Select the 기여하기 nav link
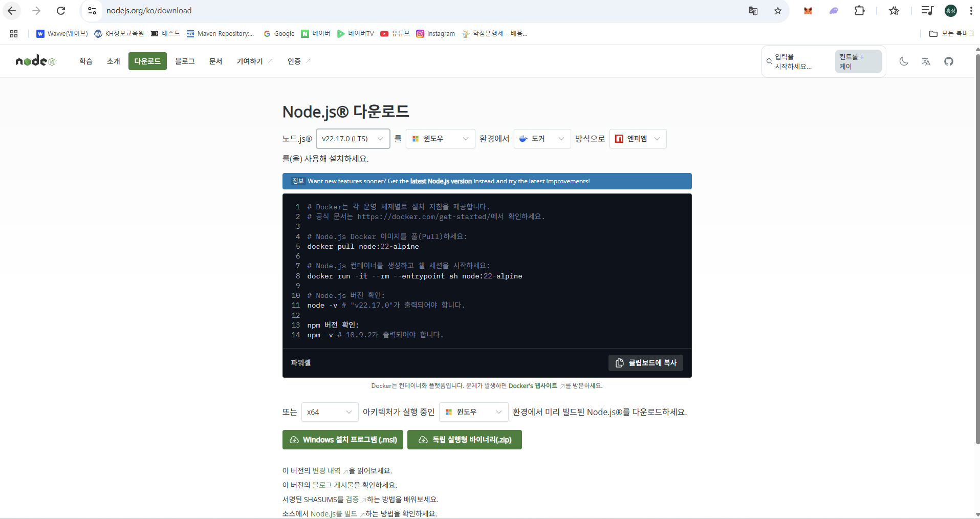Viewport: 980px width, 519px height. 254,61
